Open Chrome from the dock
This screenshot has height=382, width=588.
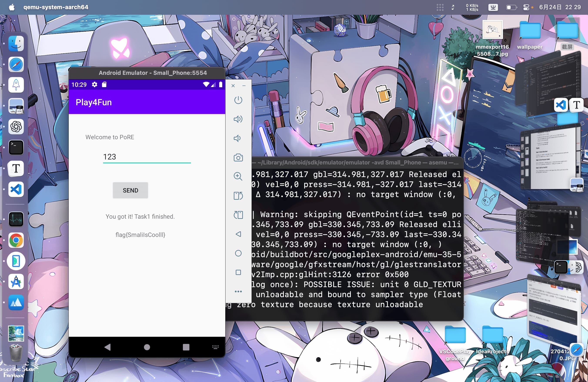(x=16, y=240)
